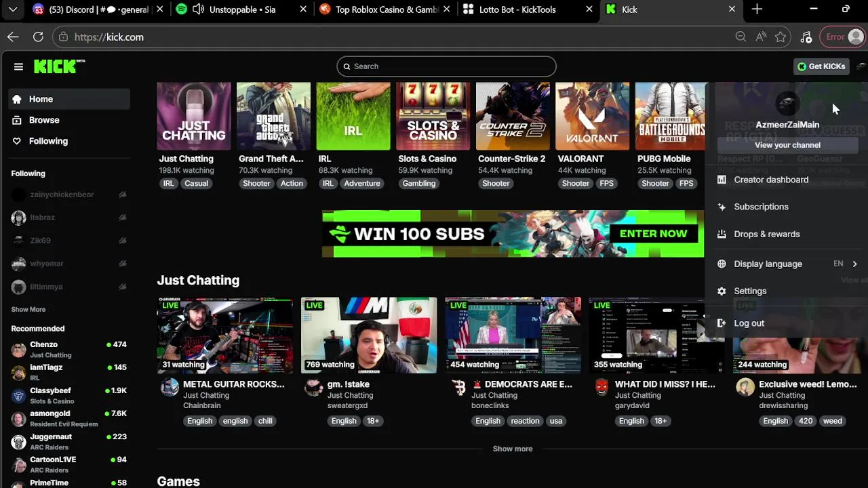Open Subscriptions menu item

point(761,207)
